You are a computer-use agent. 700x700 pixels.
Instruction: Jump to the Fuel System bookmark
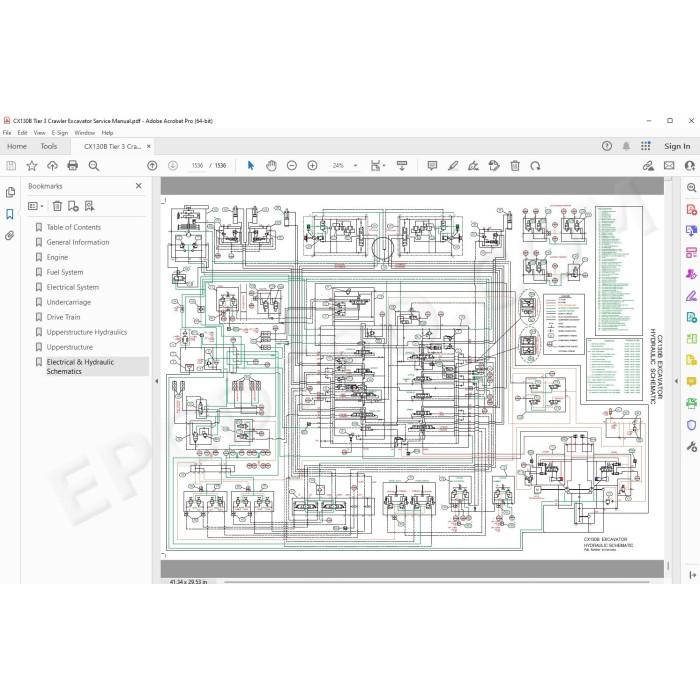[x=65, y=272]
